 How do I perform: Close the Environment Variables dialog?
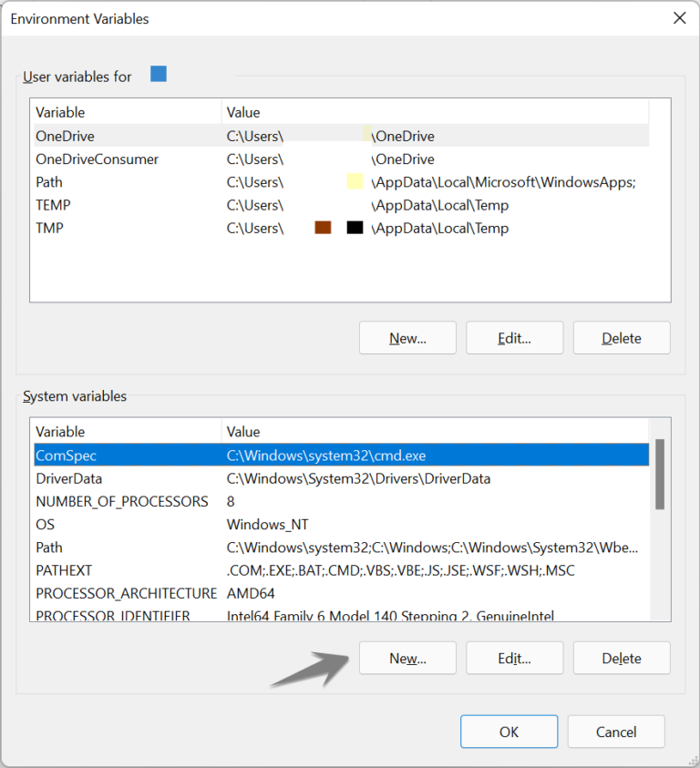(x=679, y=18)
